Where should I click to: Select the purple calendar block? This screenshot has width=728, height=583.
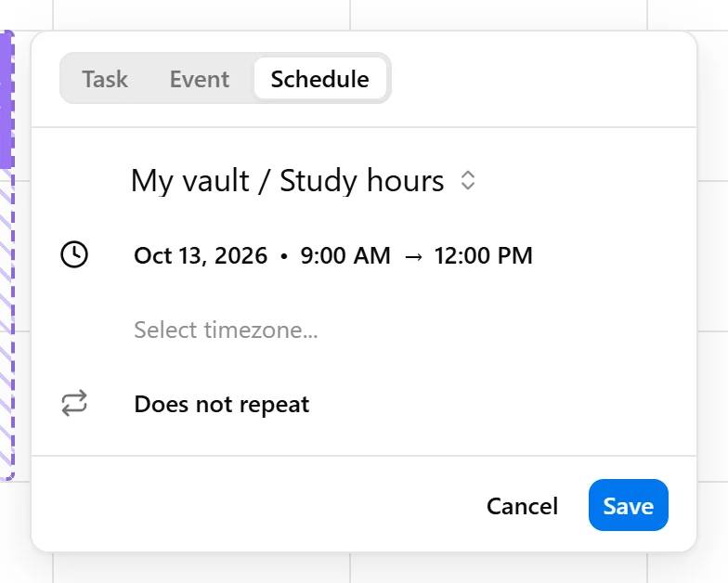(x=7, y=99)
